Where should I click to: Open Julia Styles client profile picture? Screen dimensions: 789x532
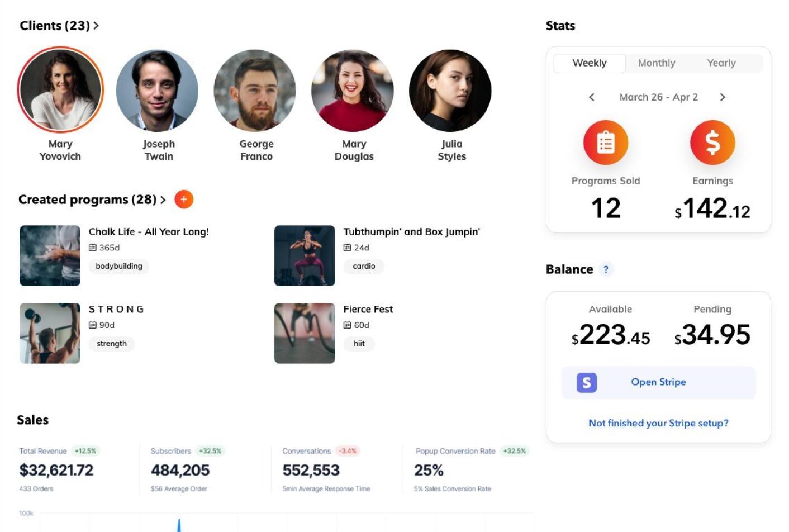point(450,91)
